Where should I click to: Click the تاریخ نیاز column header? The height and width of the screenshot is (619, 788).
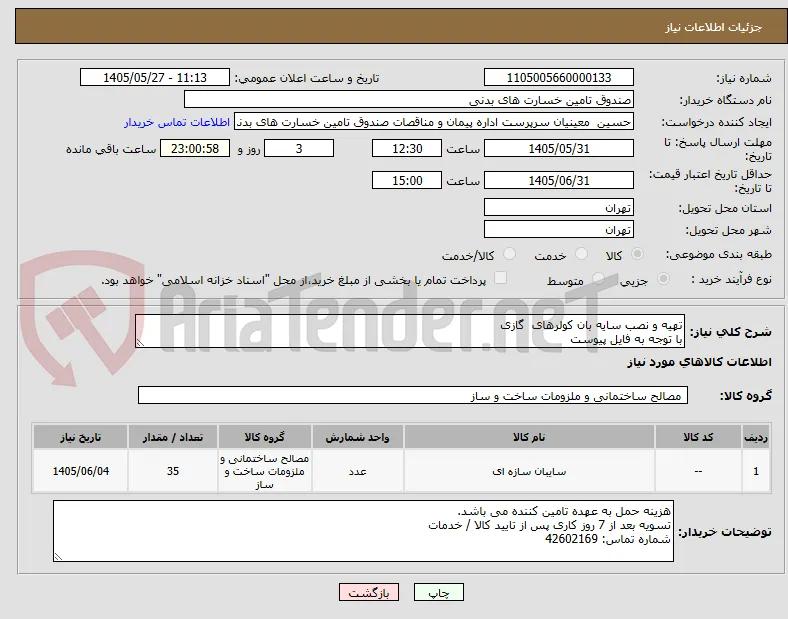click(x=80, y=437)
